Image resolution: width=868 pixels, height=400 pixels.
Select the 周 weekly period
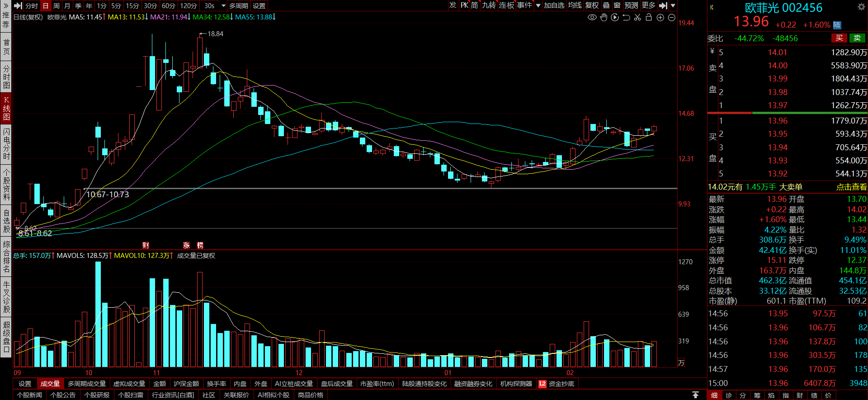pyautogui.click(x=57, y=5)
